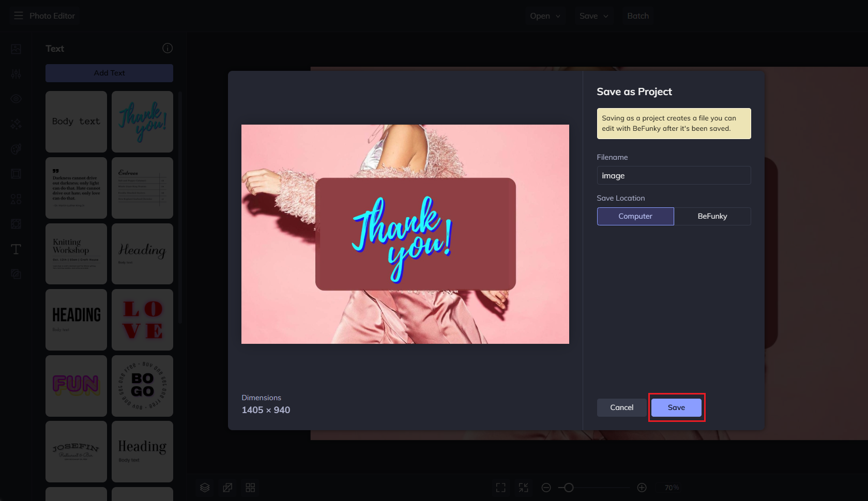Select the 'Thank you!' script text preset
The image size is (868, 501).
tap(142, 122)
